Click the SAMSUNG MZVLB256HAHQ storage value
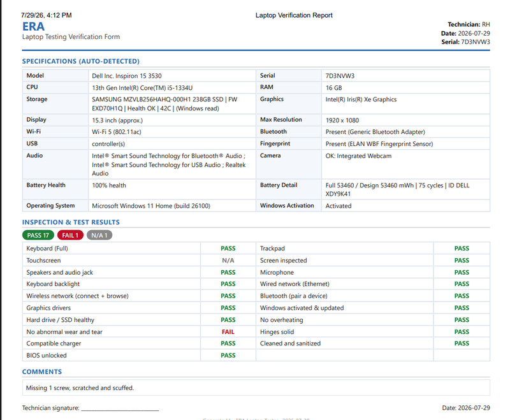 [164, 104]
